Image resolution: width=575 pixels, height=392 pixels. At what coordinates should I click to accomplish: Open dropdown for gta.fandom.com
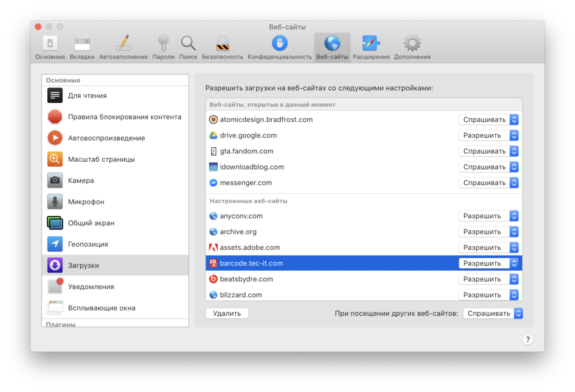tap(489, 151)
